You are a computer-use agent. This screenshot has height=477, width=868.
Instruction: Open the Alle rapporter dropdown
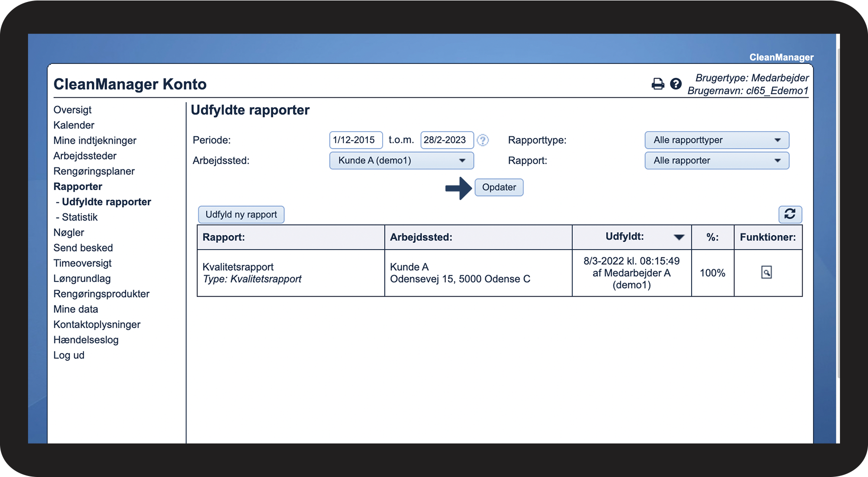tap(716, 161)
